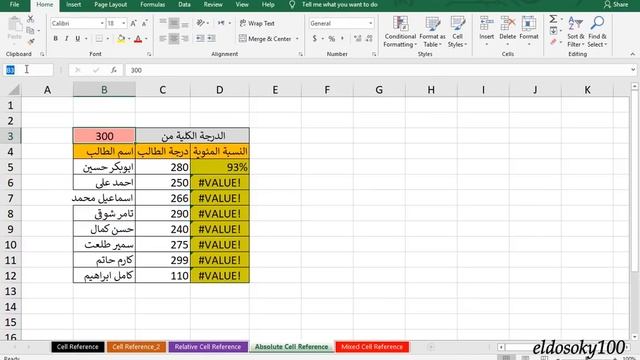Click the Cut scissors icon
The height and width of the screenshot is (360, 640).
coord(30,19)
